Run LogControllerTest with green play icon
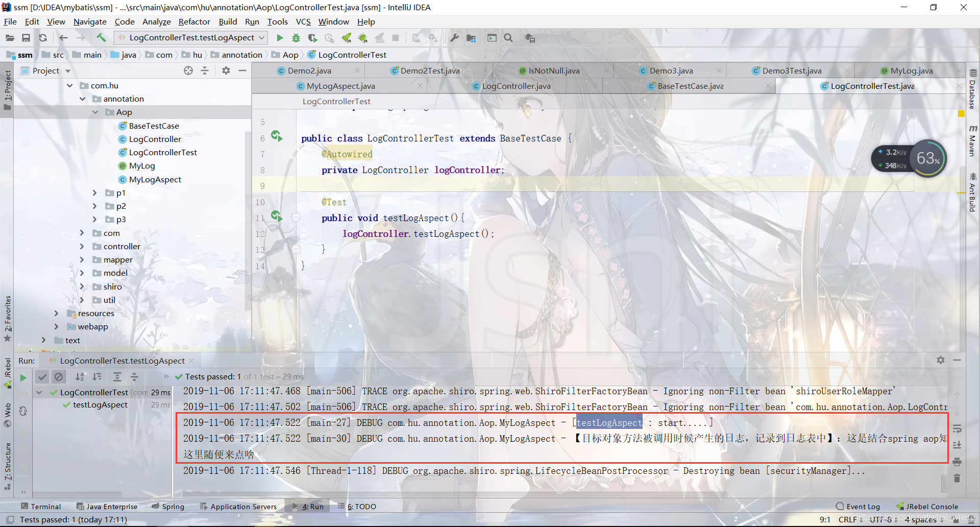This screenshot has height=527, width=980. tap(280, 38)
